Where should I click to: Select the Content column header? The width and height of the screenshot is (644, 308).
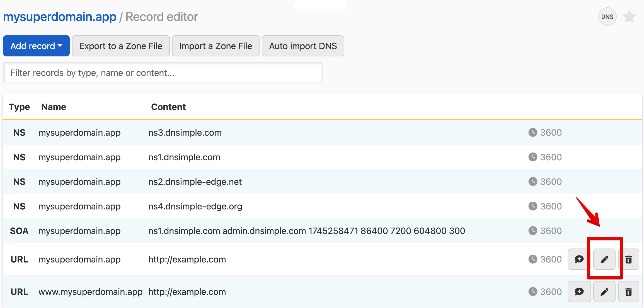(x=168, y=107)
